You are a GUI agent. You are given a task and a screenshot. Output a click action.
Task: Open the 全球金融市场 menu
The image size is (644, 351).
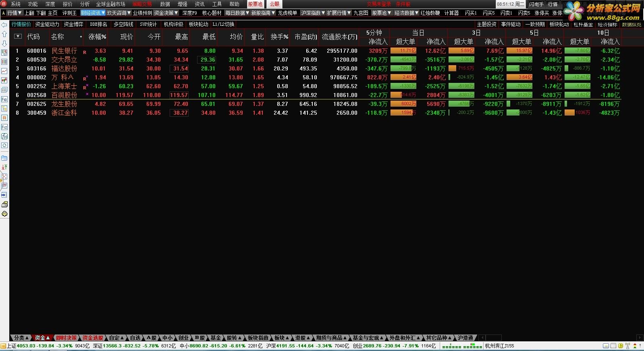coord(110,4)
